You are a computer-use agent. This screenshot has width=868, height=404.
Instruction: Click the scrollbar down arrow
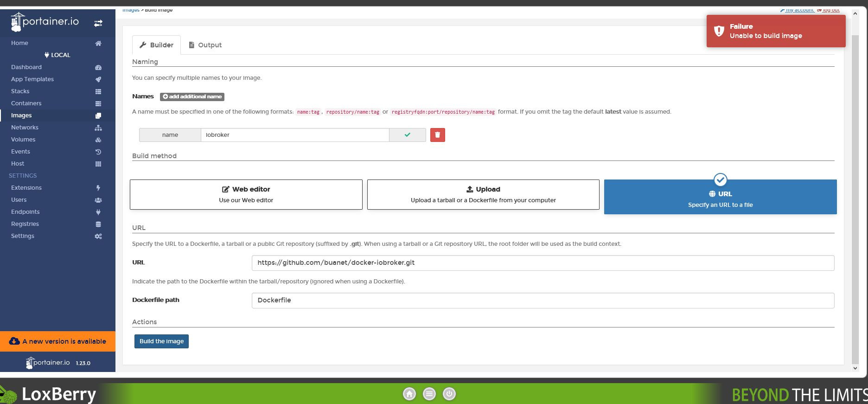pyautogui.click(x=855, y=368)
